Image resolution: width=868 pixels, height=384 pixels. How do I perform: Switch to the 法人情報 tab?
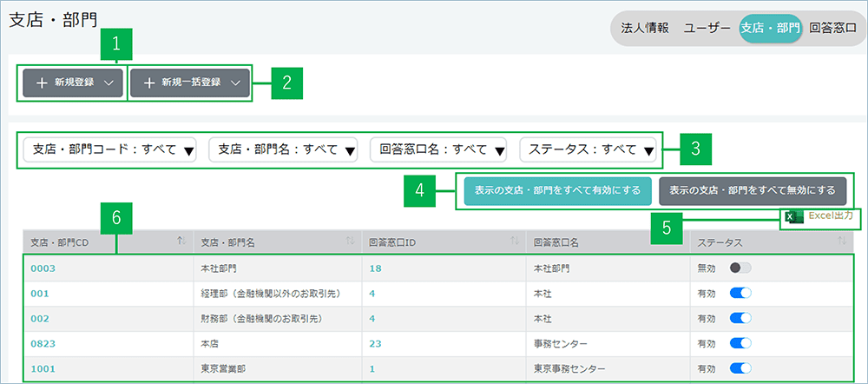tap(645, 28)
